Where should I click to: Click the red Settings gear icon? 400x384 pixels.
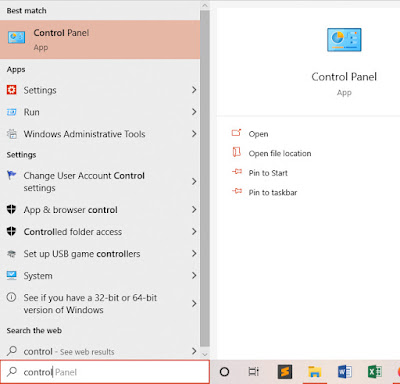tap(11, 90)
